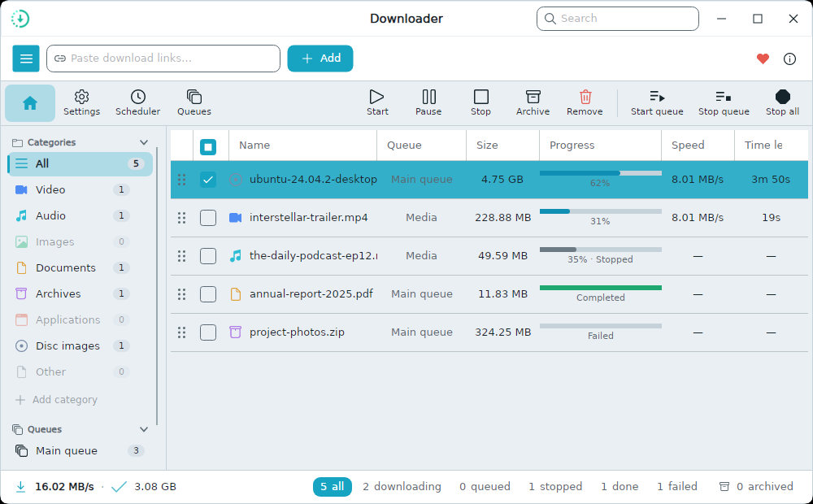The width and height of the screenshot is (813, 504).
Task: Collapse the Categories section
Action: 144,142
